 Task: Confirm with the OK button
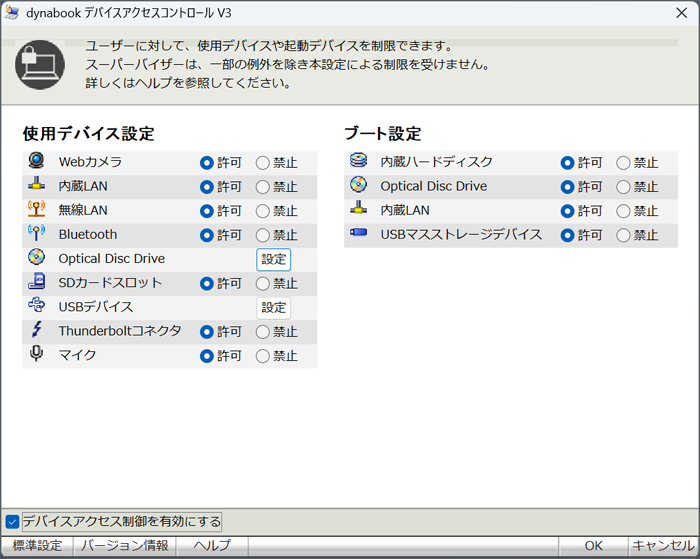tap(593, 546)
